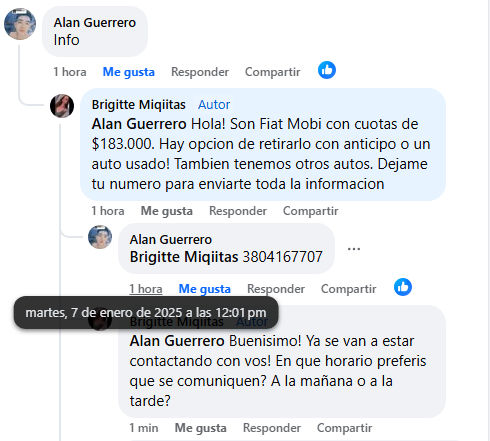Toggle Me gusta on the Buenisimo reply
This screenshot has height=441, width=490.
coord(201,428)
